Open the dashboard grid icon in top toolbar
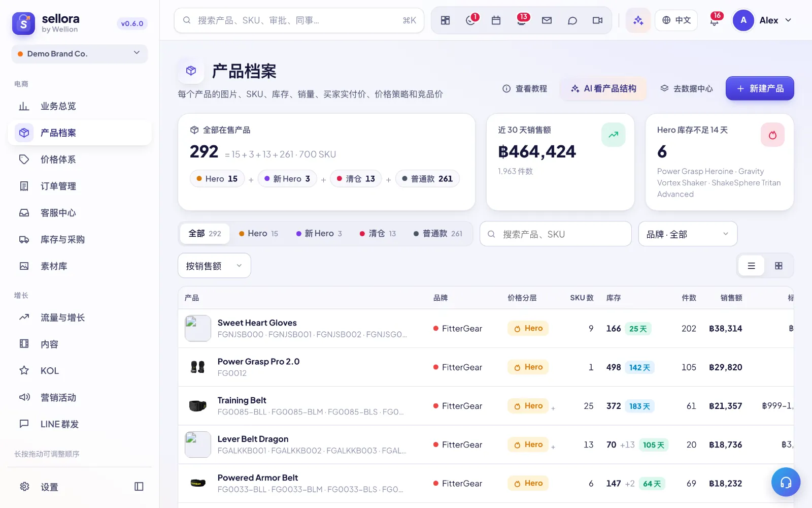The image size is (812, 508). [445, 20]
